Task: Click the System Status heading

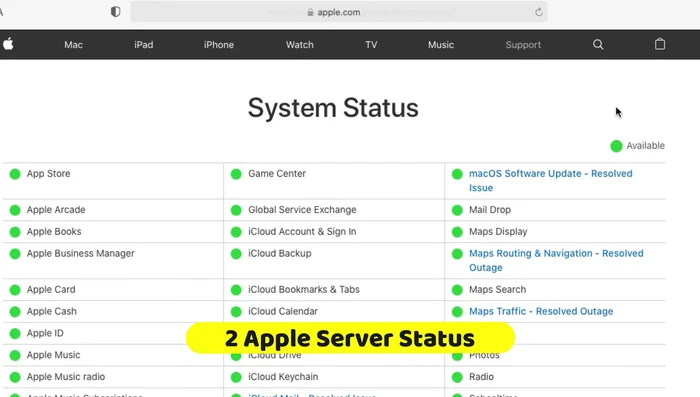Action: coord(333,108)
